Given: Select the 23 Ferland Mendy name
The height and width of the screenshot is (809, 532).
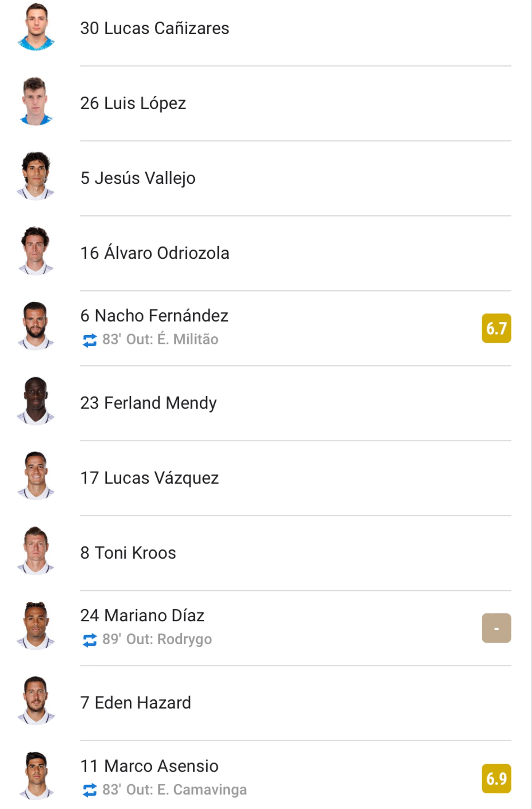Looking at the screenshot, I should tap(148, 403).
